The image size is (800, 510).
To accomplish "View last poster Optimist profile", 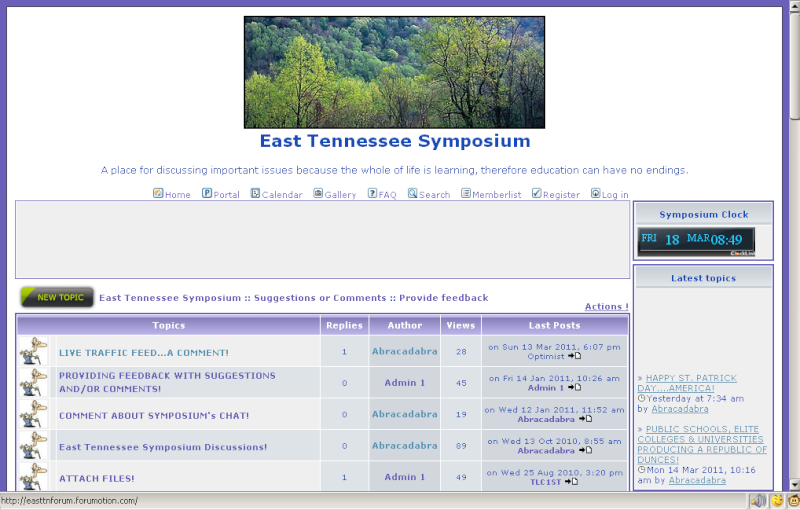I will 546,356.
